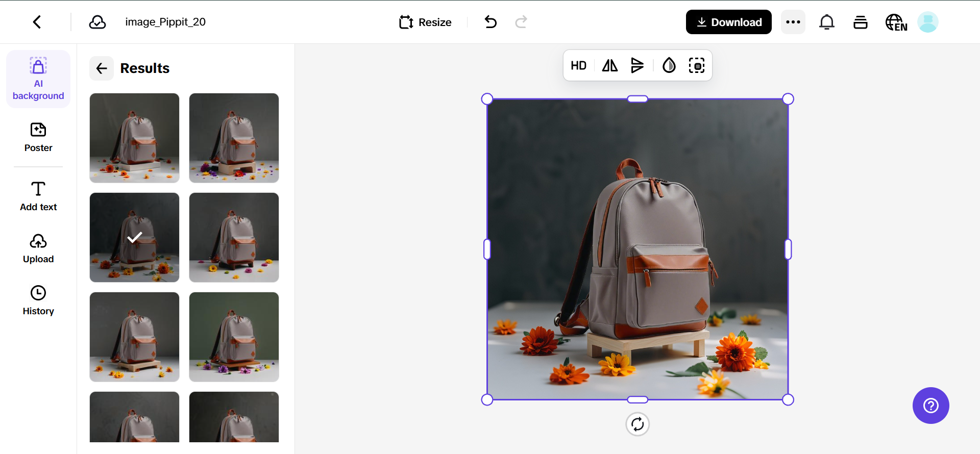Go back from the Results panel

(x=102, y=68)
